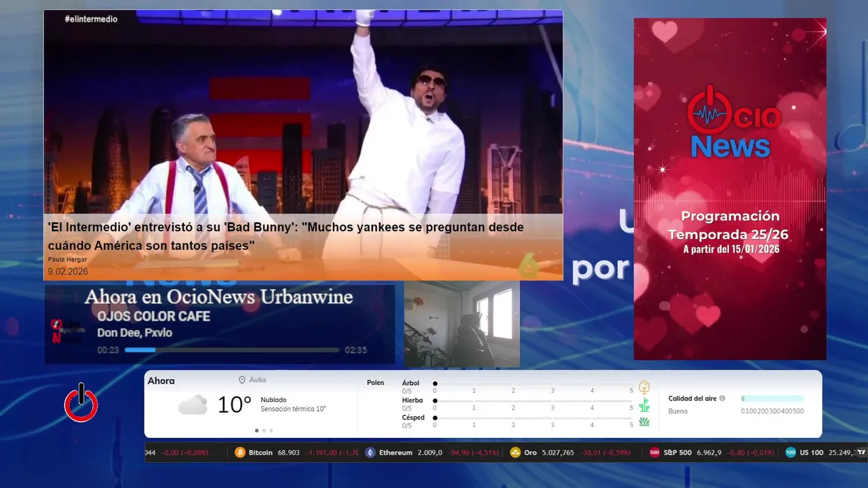Click Ethereum price 2.009,0
Screen dimensions: 868x488
(430, 453)
